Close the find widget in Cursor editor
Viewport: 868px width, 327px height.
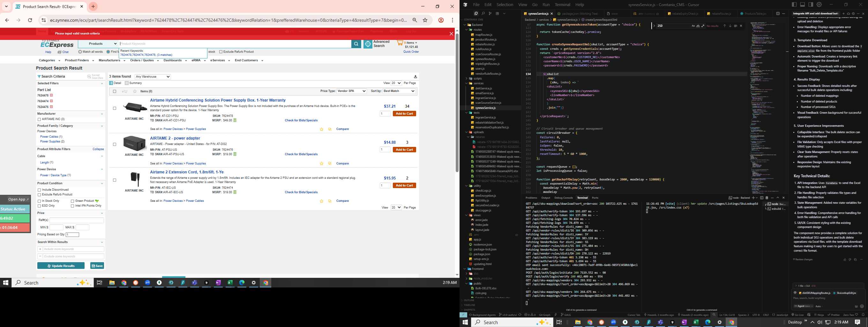[x=741, y=26]
